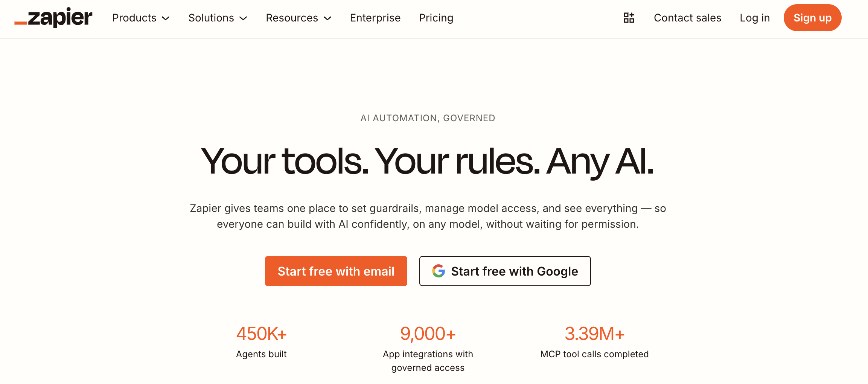Click the 3.39M+ statistic
The width and height of the screenshot is (868, 384).
pos(595,334)
